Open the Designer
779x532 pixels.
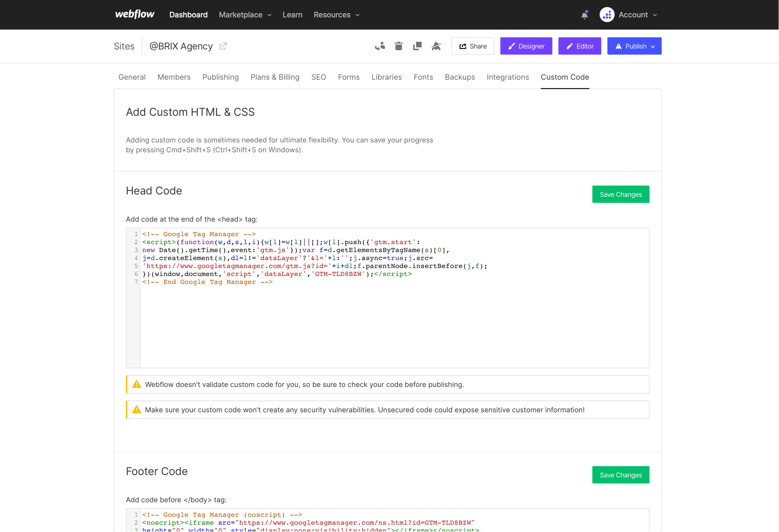[x=526, y=46]
